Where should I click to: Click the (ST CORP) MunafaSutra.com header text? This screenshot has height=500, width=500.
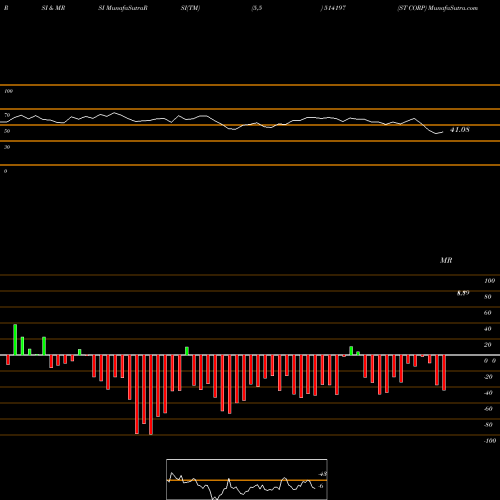[x=437, y=8]
